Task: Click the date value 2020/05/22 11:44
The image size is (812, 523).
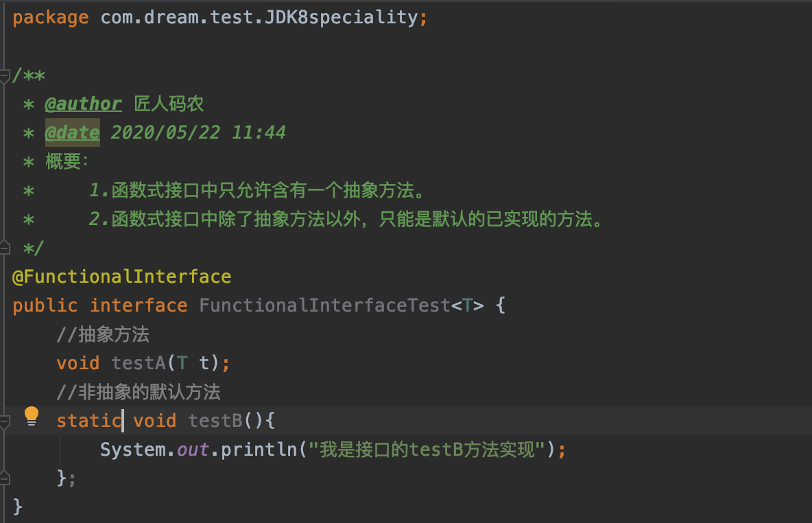Action: 198,132
